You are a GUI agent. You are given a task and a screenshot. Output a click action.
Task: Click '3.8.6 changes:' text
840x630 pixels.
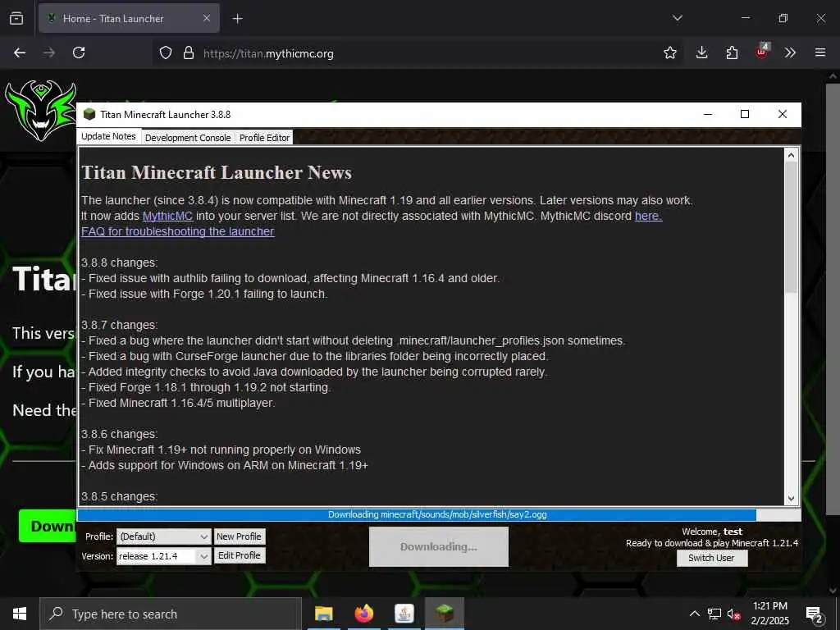[x=120, y=434]
